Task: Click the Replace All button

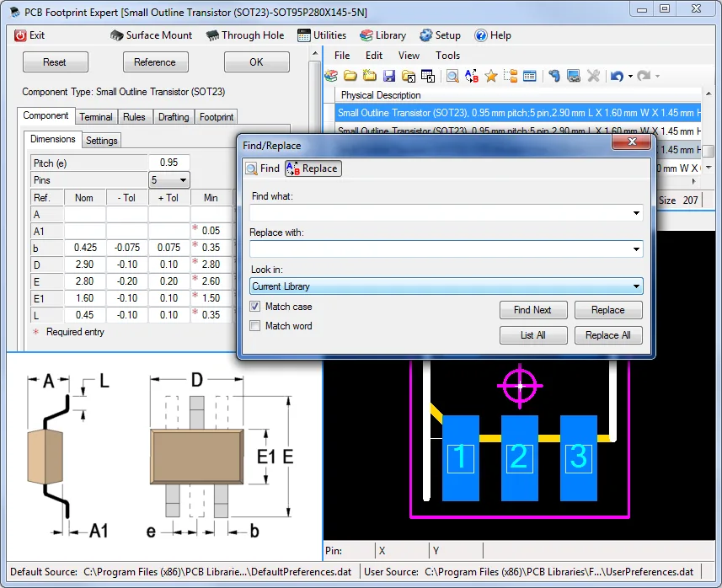Action: click(608, 335)
